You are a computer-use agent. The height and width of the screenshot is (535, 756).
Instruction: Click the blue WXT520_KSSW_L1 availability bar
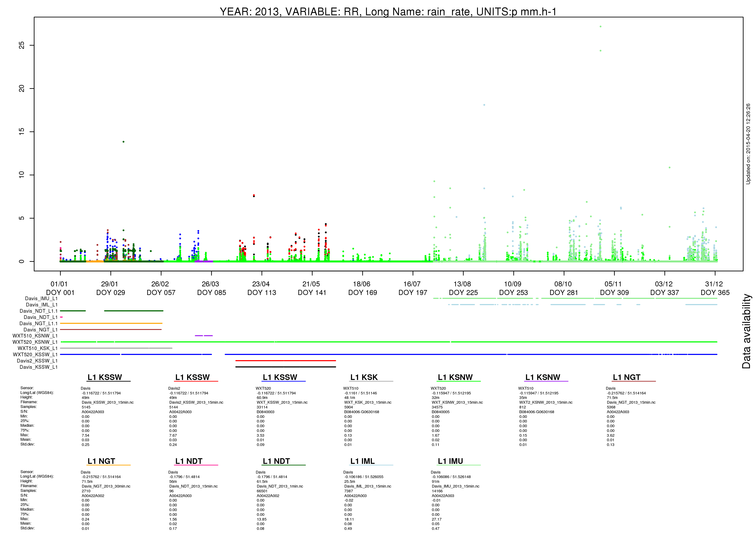(x=388, y=355)
